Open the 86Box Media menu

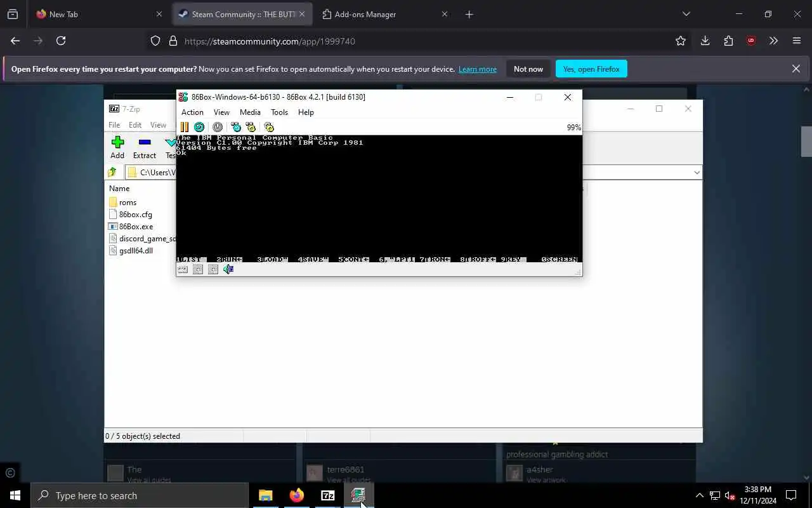pyautogui.click(x=250, y=112)
